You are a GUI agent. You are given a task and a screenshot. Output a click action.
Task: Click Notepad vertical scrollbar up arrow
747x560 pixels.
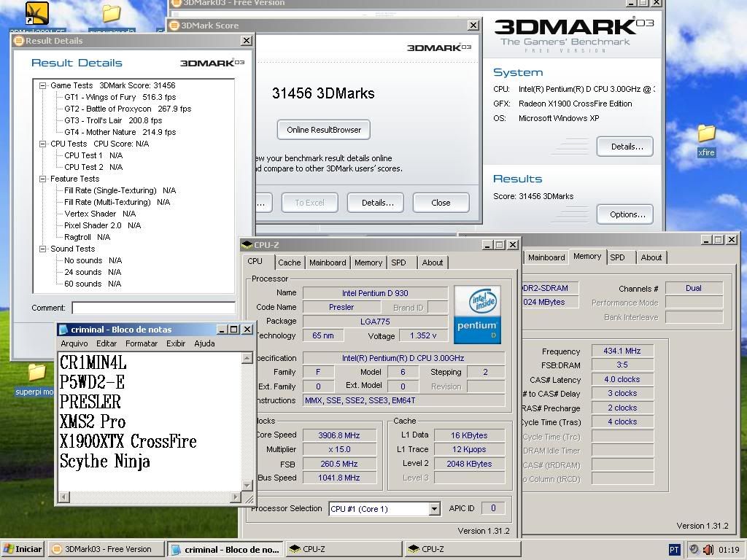(247, 358)
